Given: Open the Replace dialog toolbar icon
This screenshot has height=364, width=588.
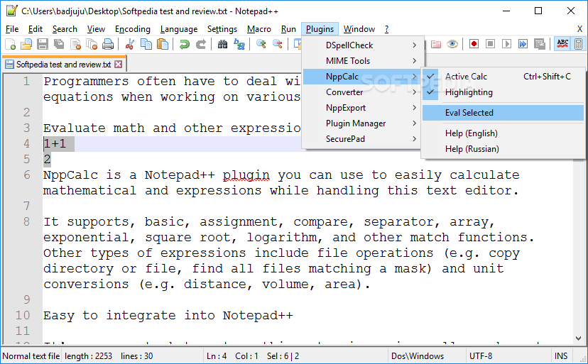Looking at the screenshot, I should 239,44.
